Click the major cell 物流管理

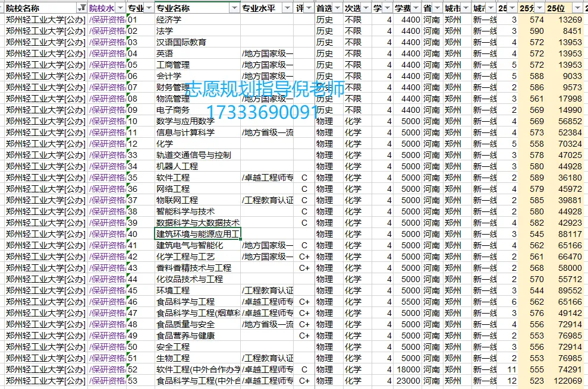[197, 99]
